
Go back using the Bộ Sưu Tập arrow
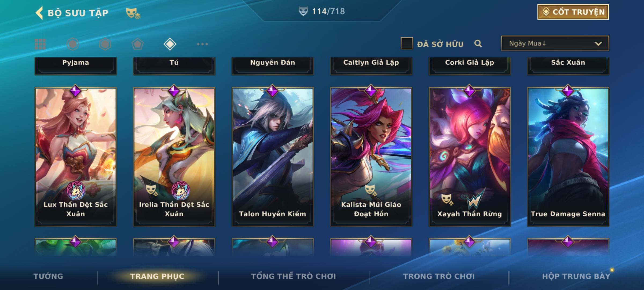[x=39, y=13]
